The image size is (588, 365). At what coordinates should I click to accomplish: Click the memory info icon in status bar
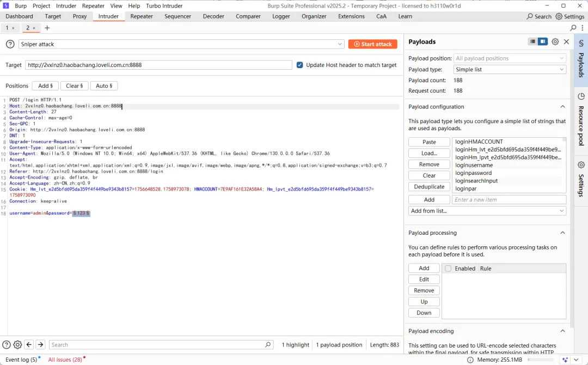(x=470, y=360)
